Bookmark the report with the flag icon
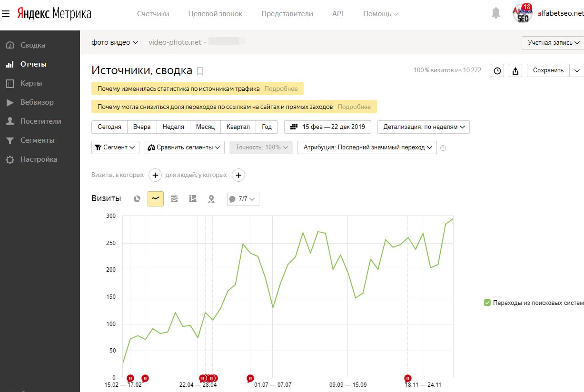The width and height of the screenshot is (584, 392). 200,71
